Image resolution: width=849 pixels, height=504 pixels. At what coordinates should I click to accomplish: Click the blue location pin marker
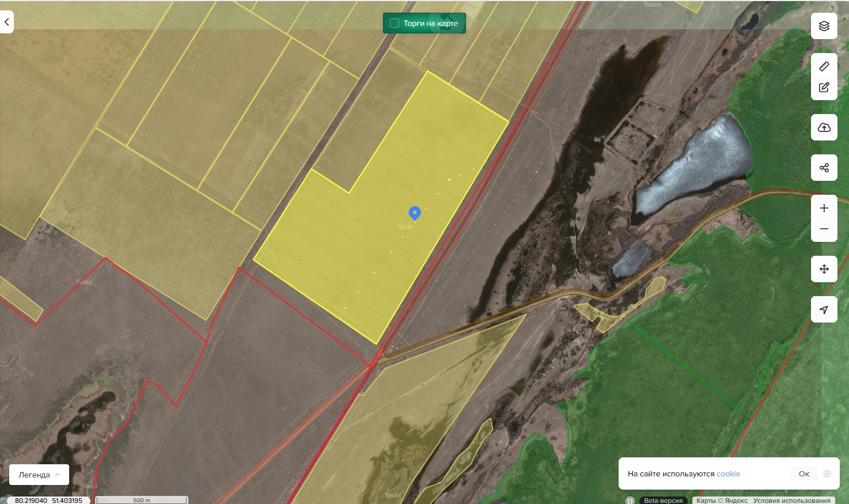[x=415, y=214]
